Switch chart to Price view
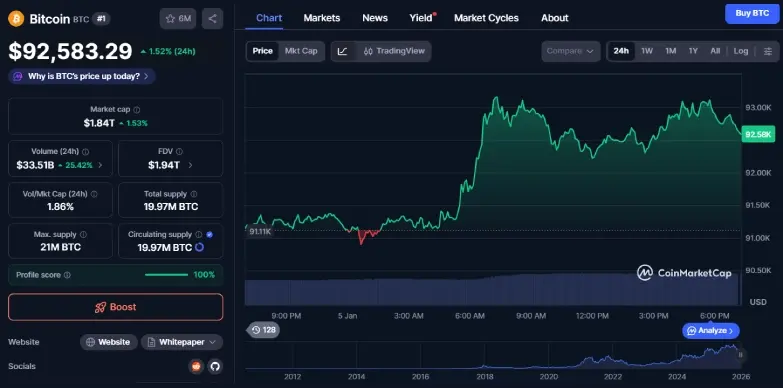This screenshot has width=783, height=388. [x=263, y=51]
